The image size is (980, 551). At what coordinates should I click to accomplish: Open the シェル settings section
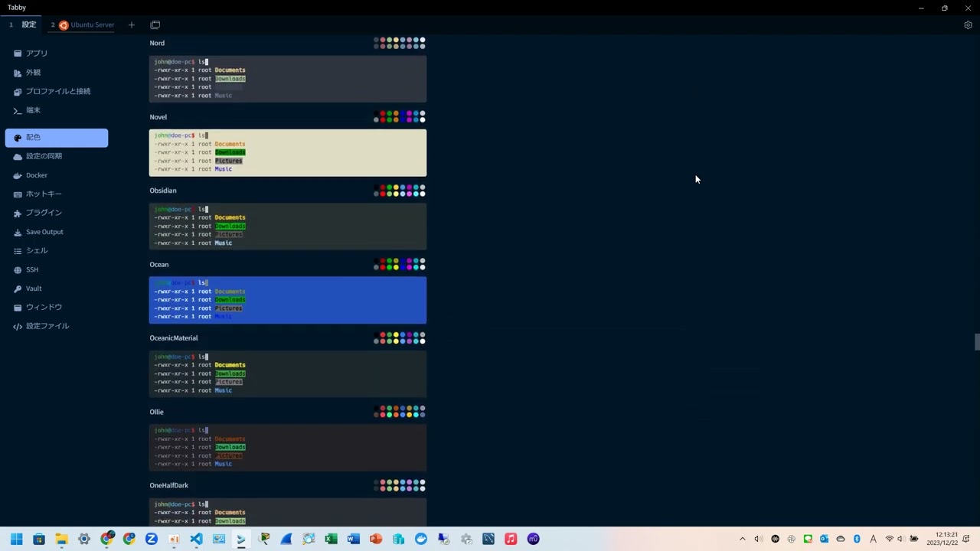(x=57, y=251)
